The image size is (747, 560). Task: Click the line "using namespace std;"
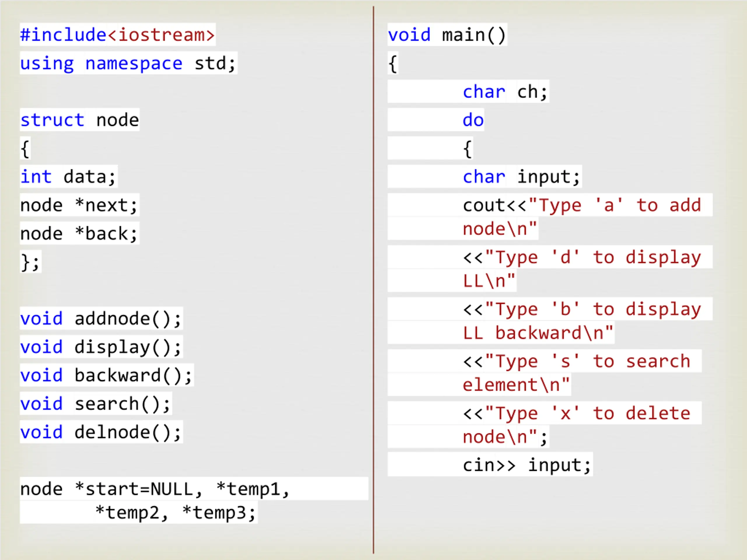tap(128, 64)
